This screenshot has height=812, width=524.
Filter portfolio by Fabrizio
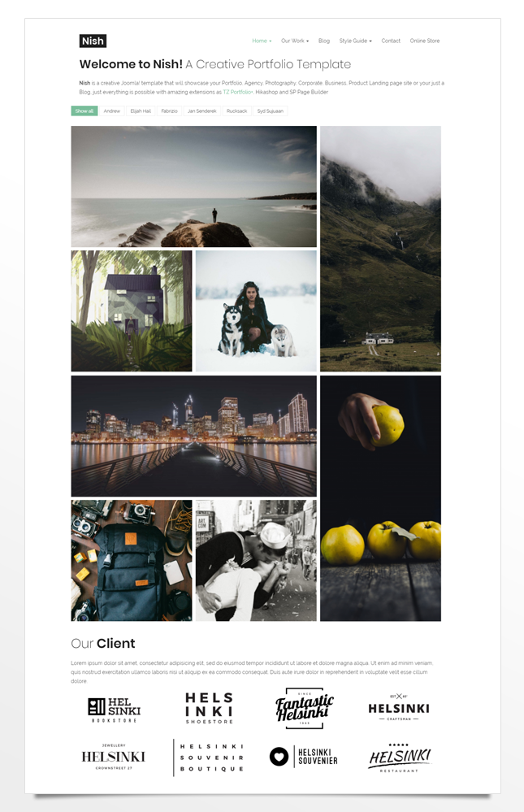[169, 111]
